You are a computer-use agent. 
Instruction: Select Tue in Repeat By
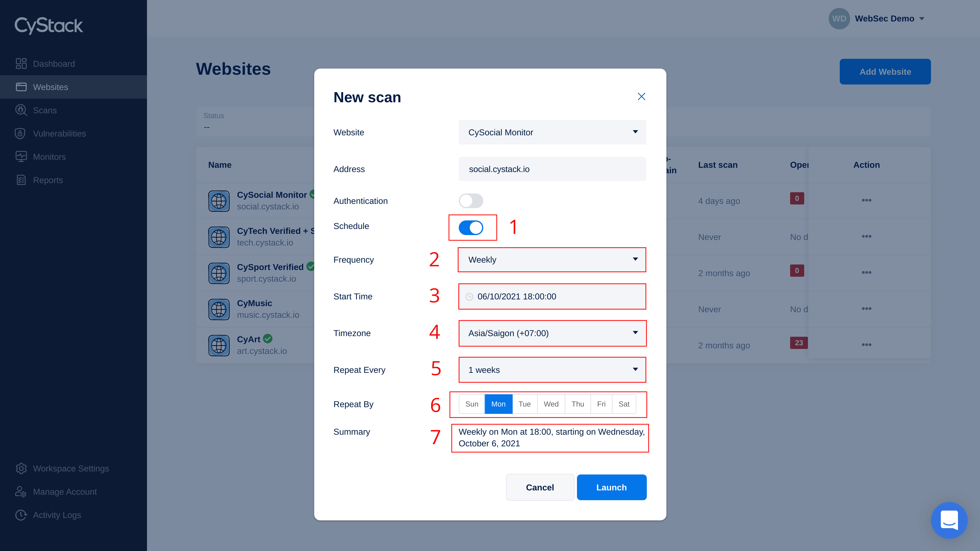point(525,404)
